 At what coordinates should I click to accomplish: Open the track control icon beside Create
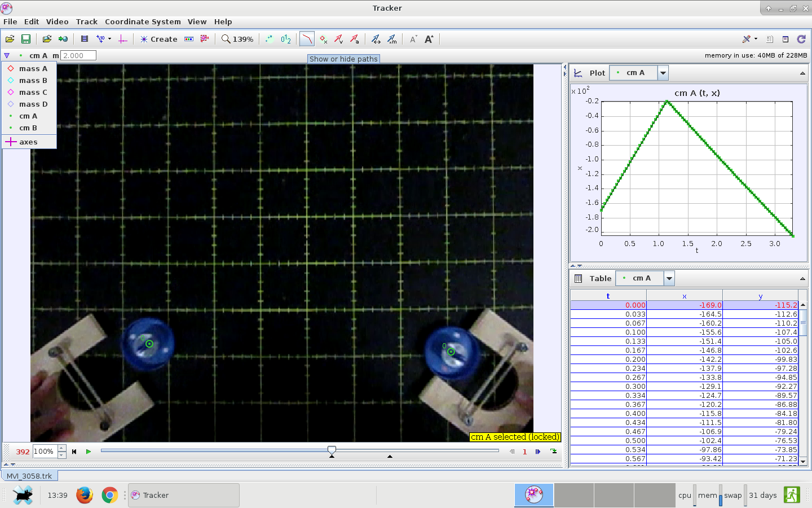click(189, 39)
